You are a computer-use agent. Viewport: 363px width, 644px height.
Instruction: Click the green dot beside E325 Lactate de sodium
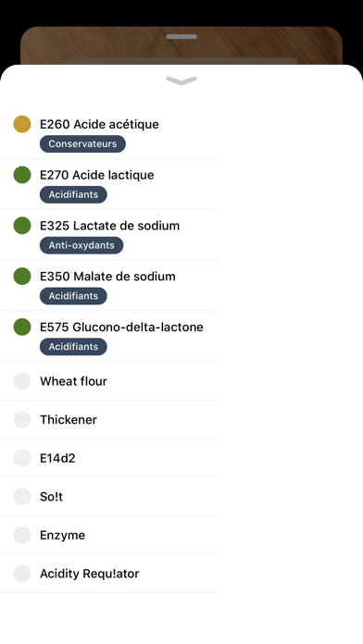(22, 226)
